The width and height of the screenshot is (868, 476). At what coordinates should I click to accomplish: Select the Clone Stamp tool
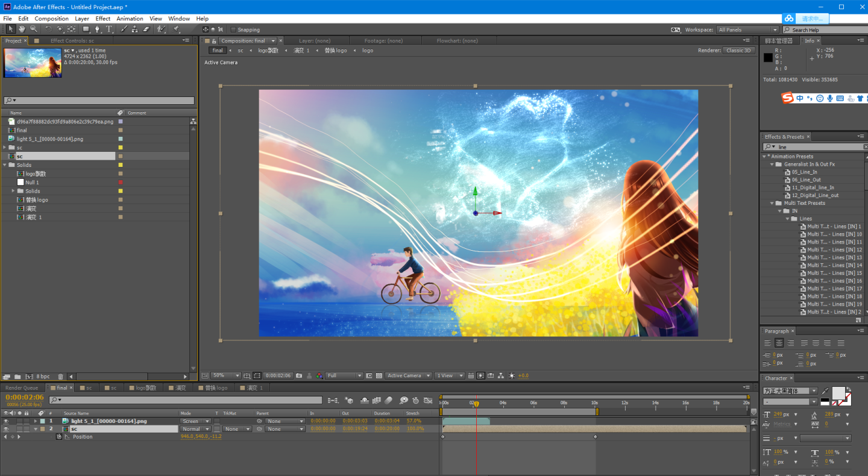pos(135,29)
